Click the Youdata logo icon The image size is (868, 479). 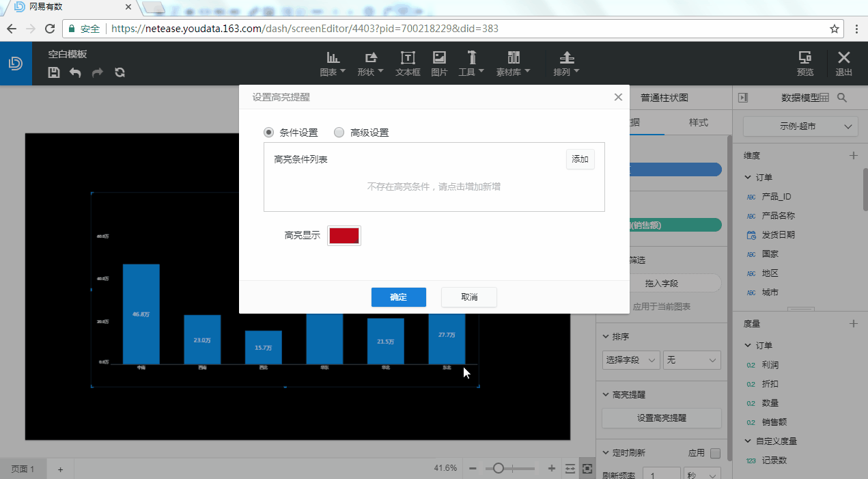(x=16, y=63)
